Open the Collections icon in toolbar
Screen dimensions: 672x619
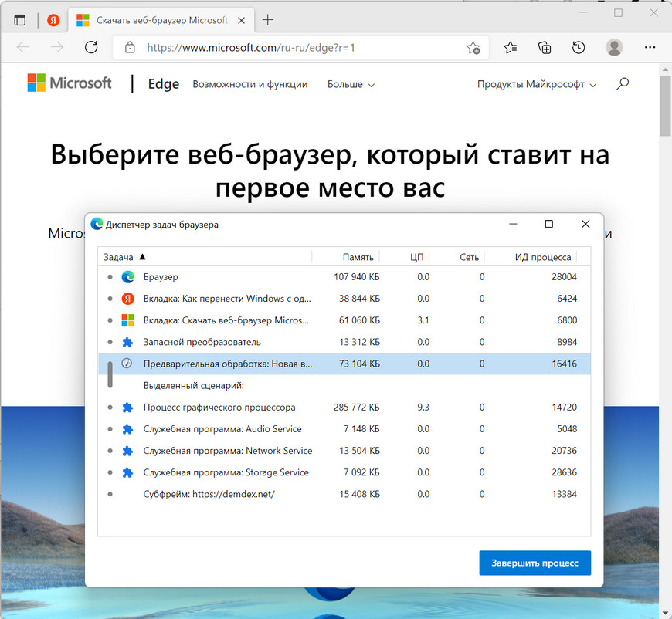545,48
